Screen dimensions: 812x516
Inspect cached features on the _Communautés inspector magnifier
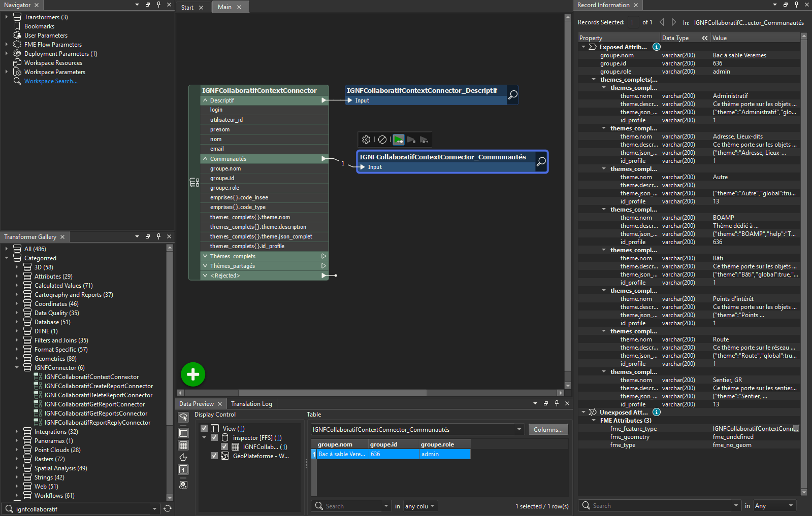tap(541, 162)
